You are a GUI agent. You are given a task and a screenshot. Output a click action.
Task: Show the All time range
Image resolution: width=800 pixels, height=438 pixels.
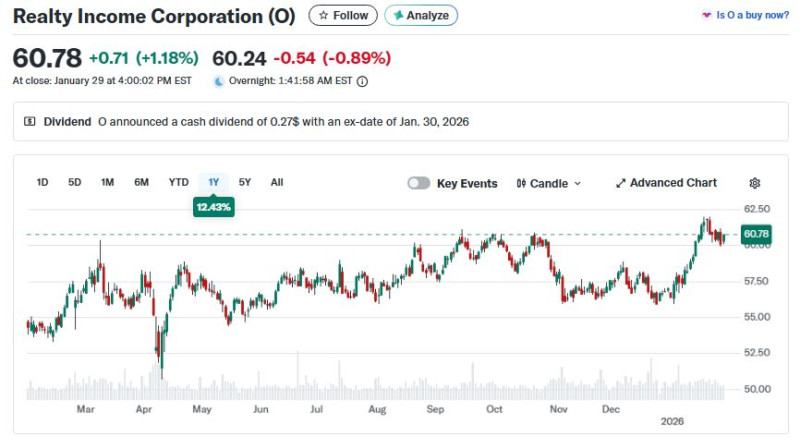[277, 182]
